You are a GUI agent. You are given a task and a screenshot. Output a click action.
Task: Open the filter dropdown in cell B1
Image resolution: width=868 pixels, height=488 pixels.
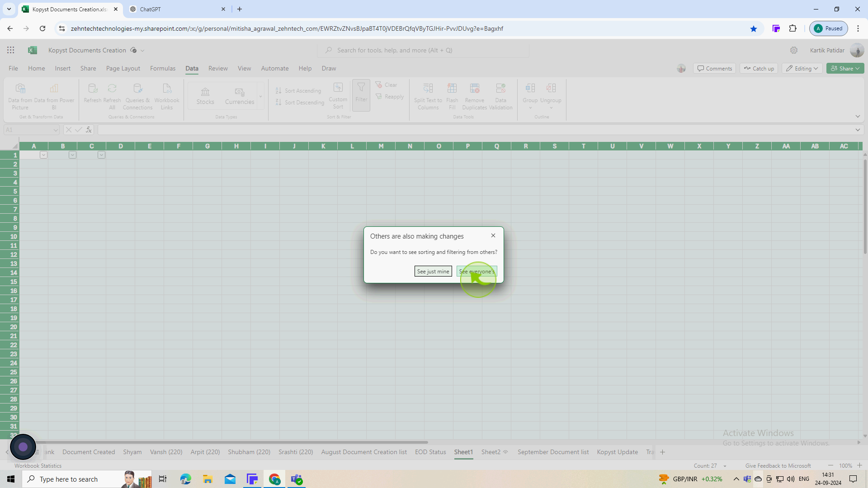click(72, 155)
